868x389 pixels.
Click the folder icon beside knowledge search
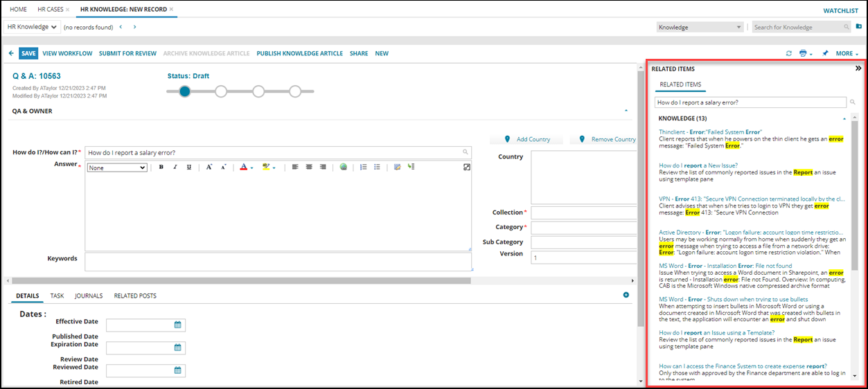[859, 27]
